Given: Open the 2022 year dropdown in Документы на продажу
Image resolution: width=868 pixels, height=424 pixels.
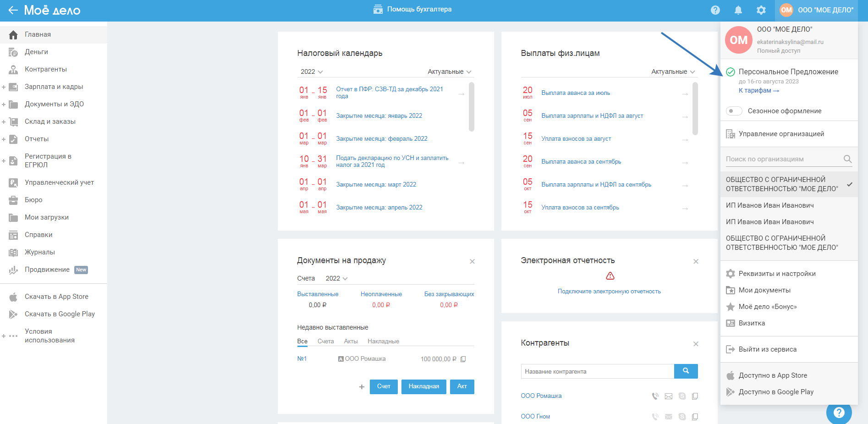Looking at the screenshot, I should tap(336, 278).
